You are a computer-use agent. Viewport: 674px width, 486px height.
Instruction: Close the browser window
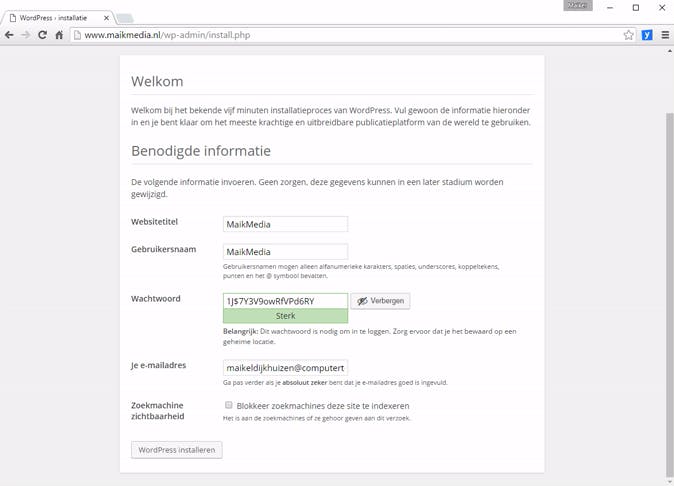click(662, 8)
